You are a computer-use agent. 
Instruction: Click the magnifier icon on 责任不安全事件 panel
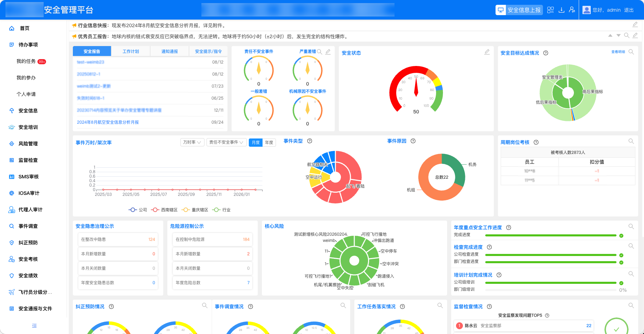pyautogui.click(x=320, y=52)
